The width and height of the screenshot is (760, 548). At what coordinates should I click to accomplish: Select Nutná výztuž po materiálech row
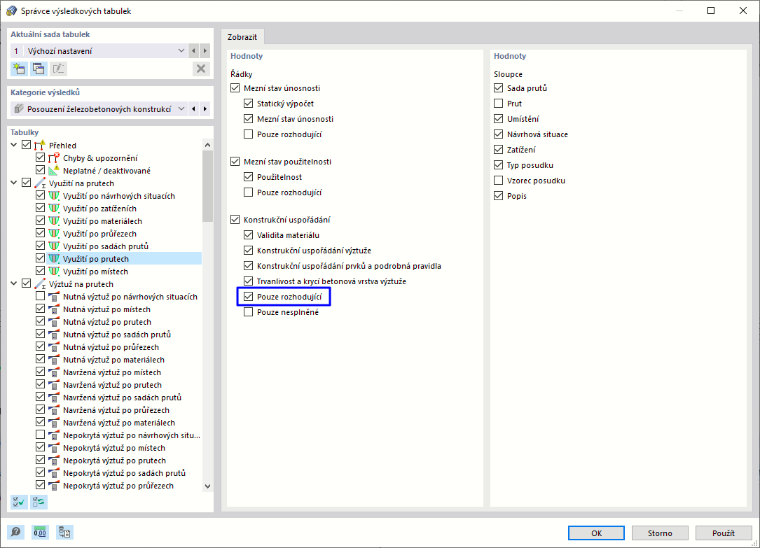[x=114, y=360]
